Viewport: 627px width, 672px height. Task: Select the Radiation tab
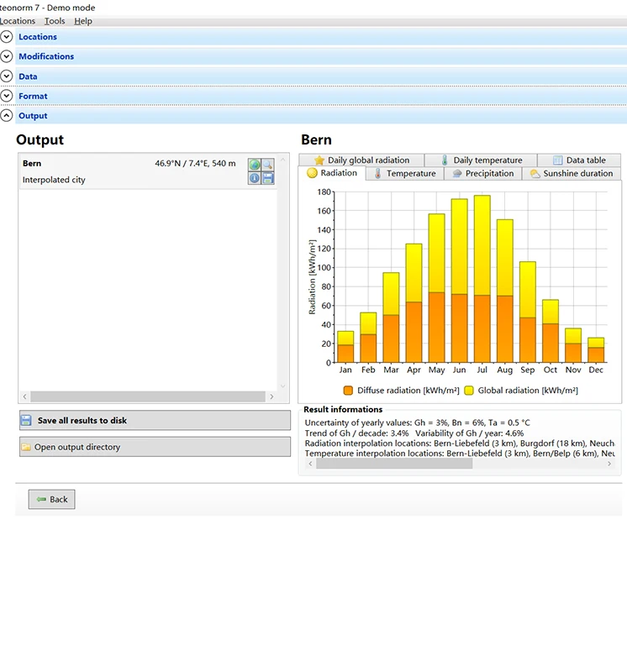[x=332, y=173]
